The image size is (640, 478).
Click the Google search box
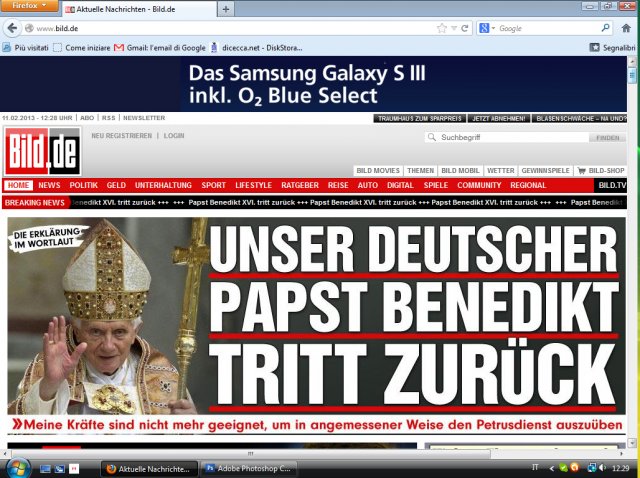547,28
